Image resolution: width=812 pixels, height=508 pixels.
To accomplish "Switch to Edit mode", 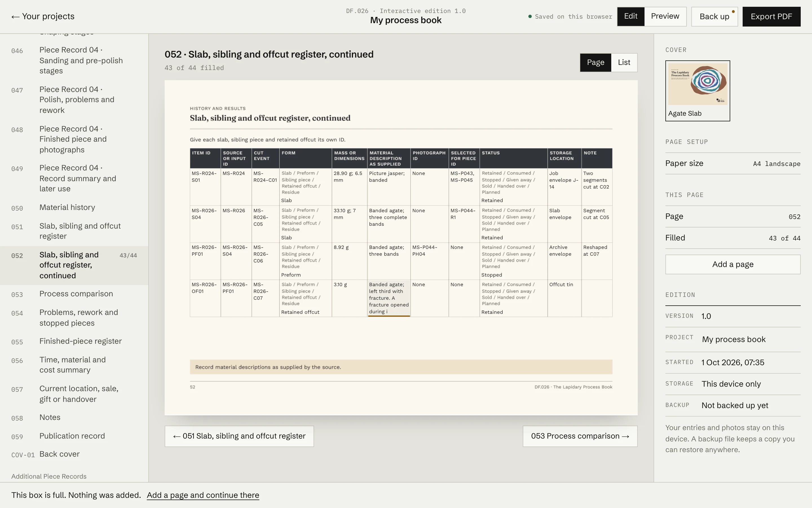I will 630,16.
